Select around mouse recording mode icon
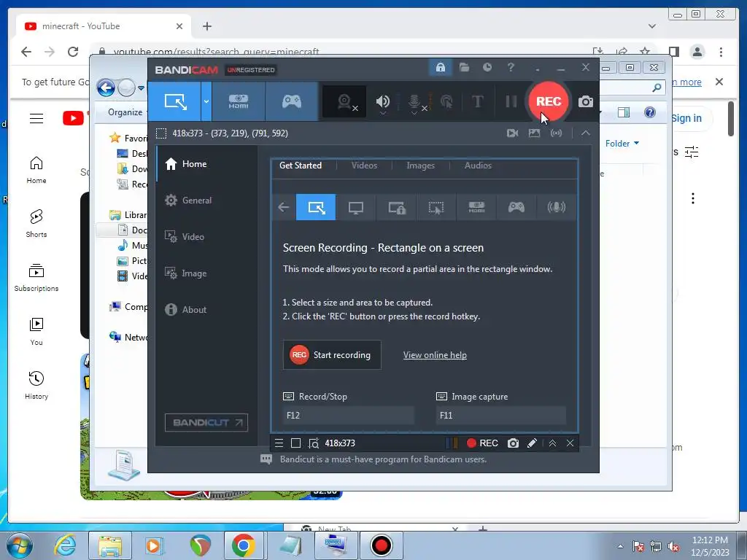The width and height of the screenshot is (747, 560). tap(436, 207)
